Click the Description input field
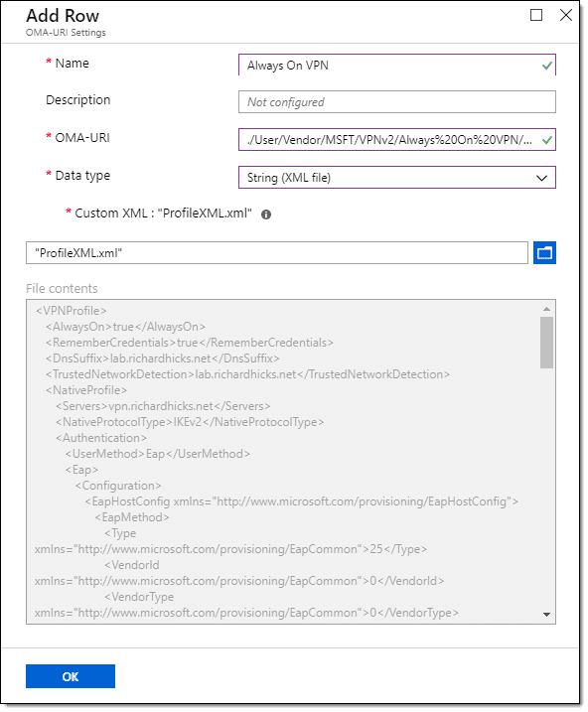Viewport: 588px width, 712px height. (x=397, y=101)
